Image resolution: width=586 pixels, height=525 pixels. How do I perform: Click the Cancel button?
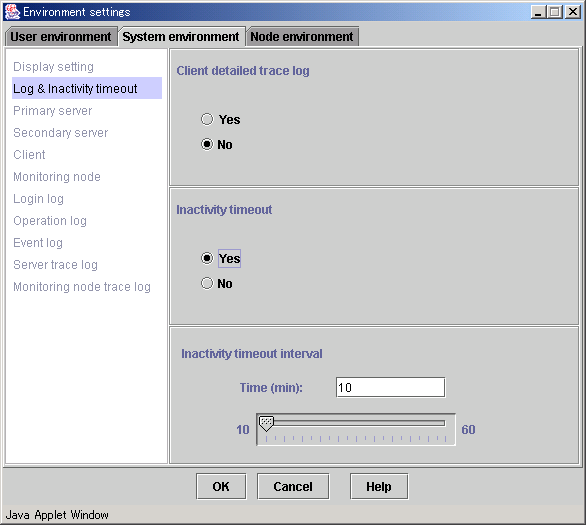(293, 486)
